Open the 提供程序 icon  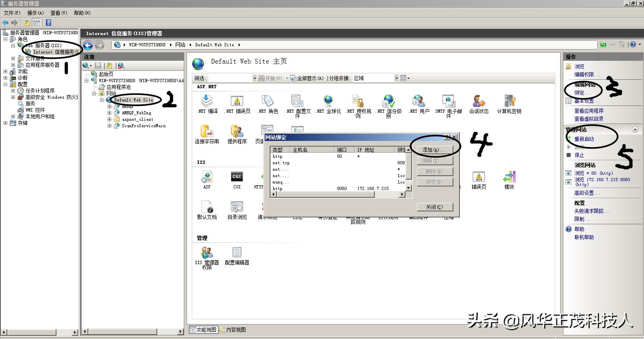click(237, 131)
